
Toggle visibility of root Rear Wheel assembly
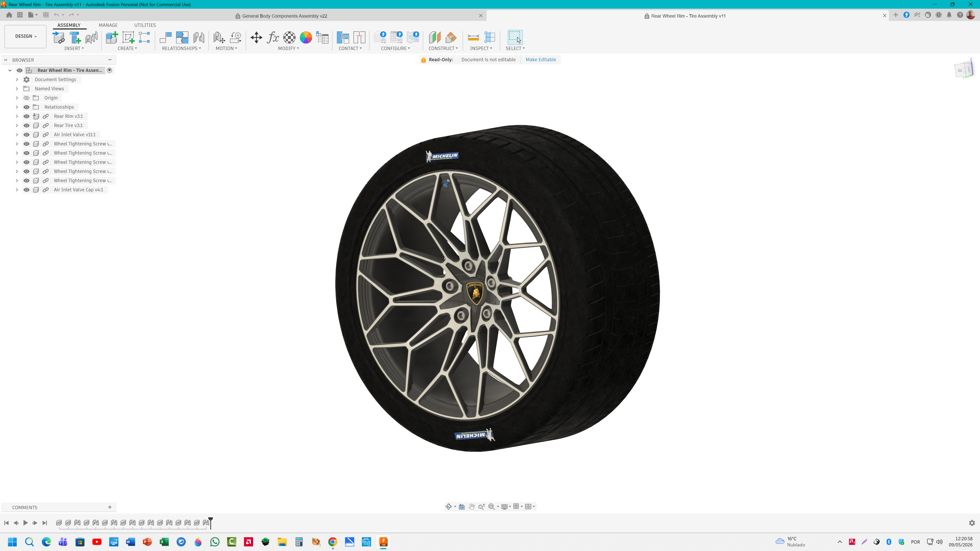click(19, 70)
